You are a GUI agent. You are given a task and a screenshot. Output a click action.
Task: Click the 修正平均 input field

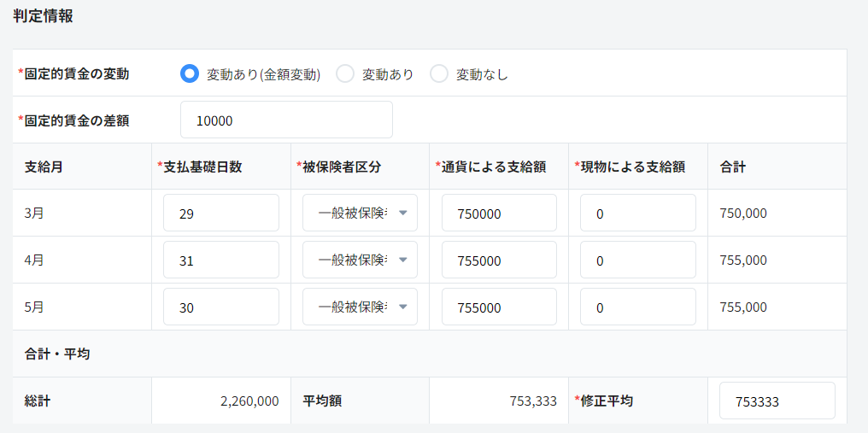[777, 401]
